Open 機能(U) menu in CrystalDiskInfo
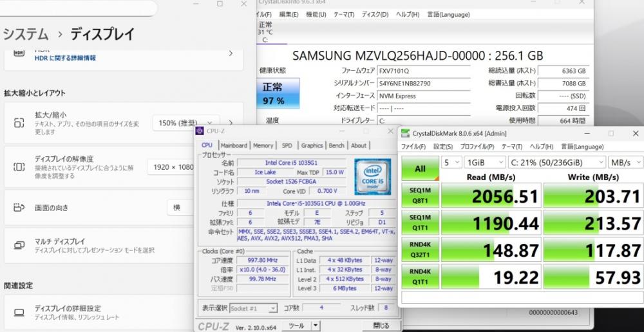Screen dimensions: 644x332 [x=316, y=14]
